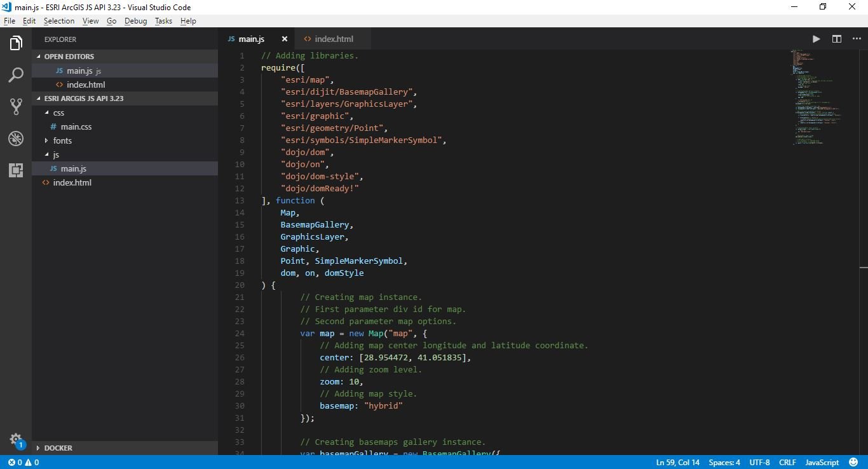Click the "zoom: 10," line
Screen dimensions: 868x469
341,382
